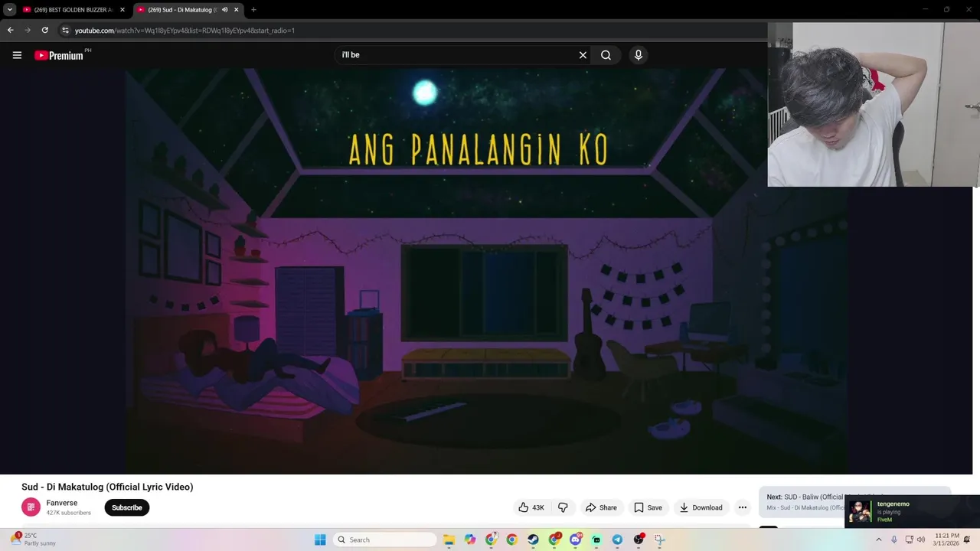980x551 pixels.
Task: Switch to the BEST GOLDEN BUZZER tab
Action: pos(73,10)
